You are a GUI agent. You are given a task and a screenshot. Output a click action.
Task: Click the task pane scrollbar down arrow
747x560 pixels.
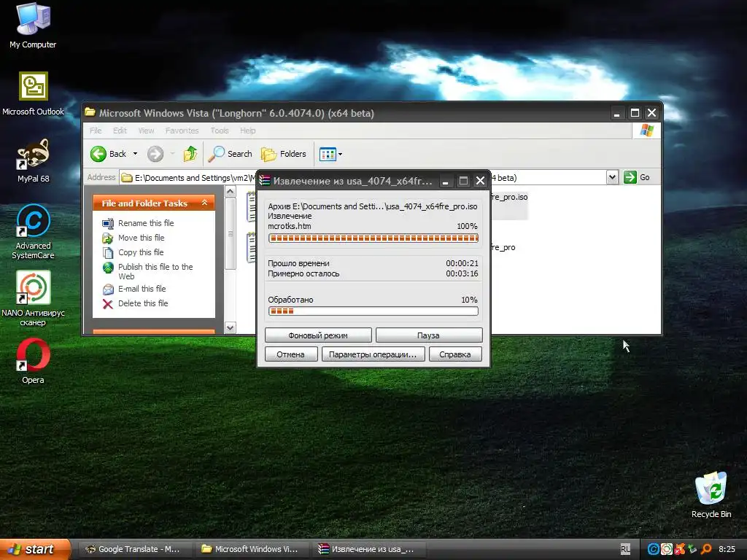(x=230, y=327)
